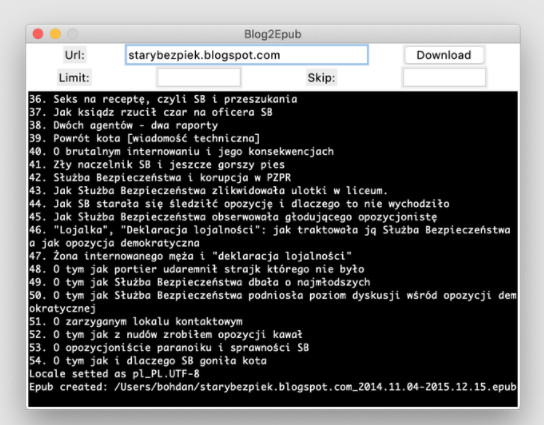Select line 48 about portier and strajk
The height and width of the screenshot is (425, 544).
pos(197,269)
